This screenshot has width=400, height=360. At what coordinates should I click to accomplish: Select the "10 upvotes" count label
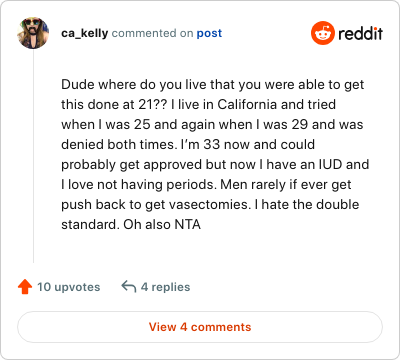69,287
